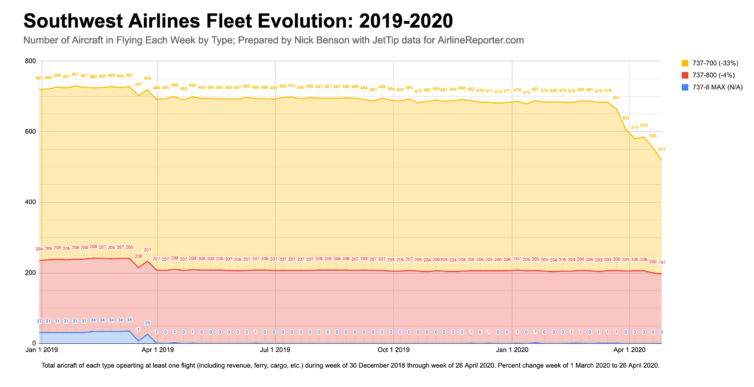Click the Jul 1 2019 axis label
This screenshot has height=387, width=754.
coord(276,350)
